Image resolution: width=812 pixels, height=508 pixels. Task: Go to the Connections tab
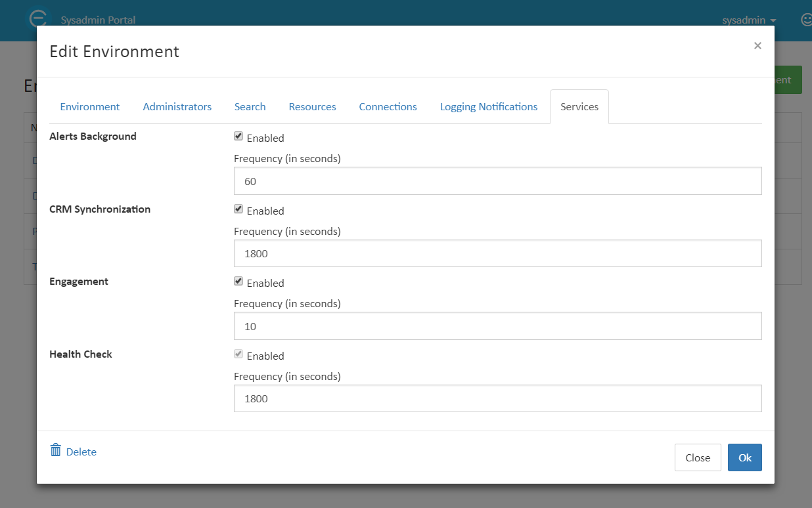coord(388,106)
